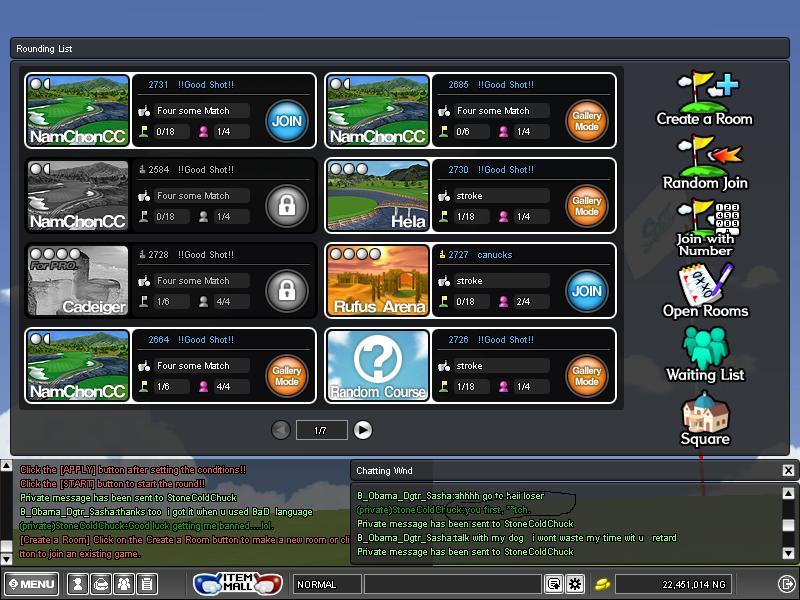Open the MENU button
Screen dimensions: 800x600
31,584
